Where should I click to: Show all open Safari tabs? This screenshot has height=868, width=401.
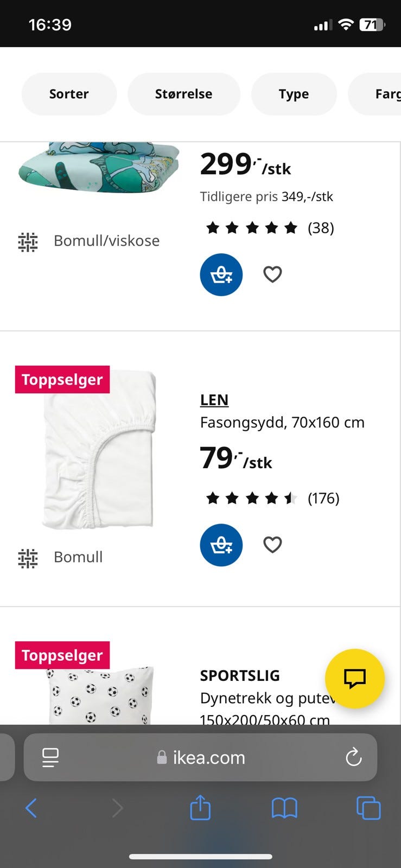pyautogui.click(x=368, y=808)
